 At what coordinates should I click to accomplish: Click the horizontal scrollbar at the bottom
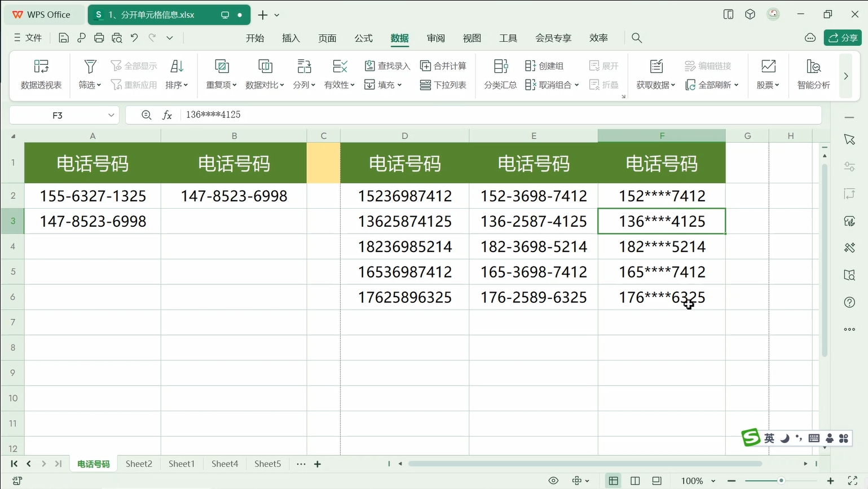coord(585,464)
